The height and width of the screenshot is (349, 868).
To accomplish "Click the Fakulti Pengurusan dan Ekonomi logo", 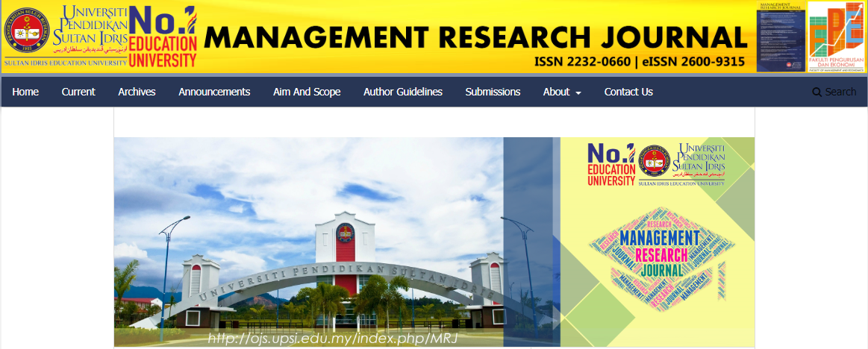I will pyautogui.click(x=837, y=37).
